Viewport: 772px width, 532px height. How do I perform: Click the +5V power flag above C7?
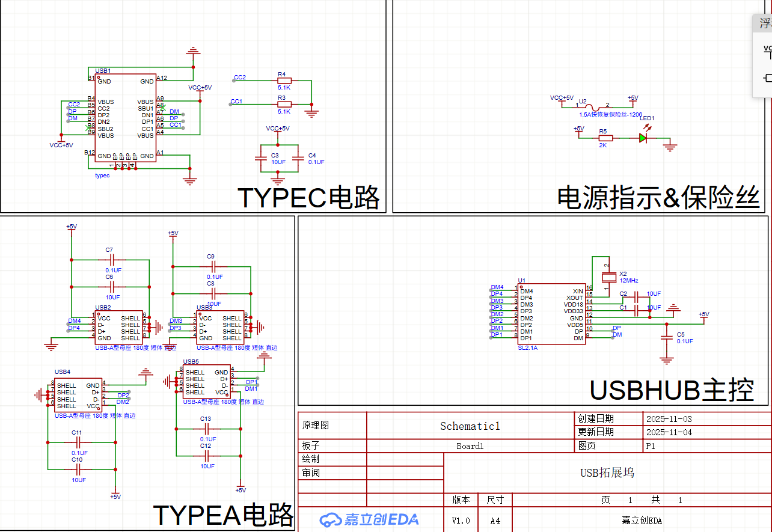(x=71, y=227)
